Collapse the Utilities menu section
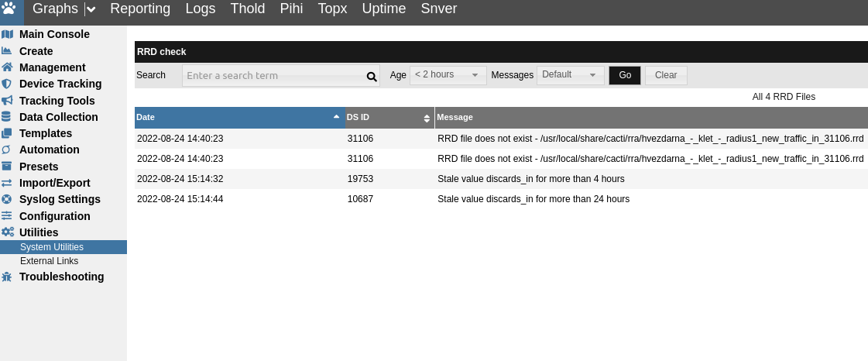Screen dimensions: 868x361 click(x=39, y=232)
